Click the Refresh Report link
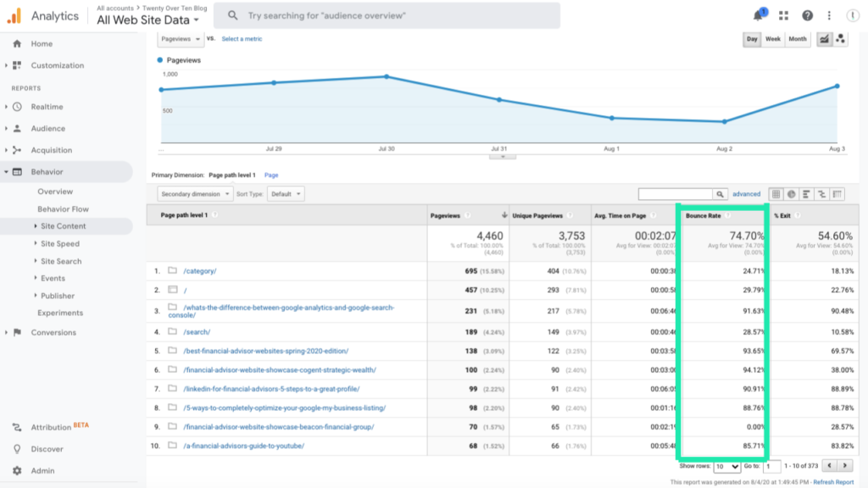The width and height of the screenshot is (868, 488). (833, 482)
